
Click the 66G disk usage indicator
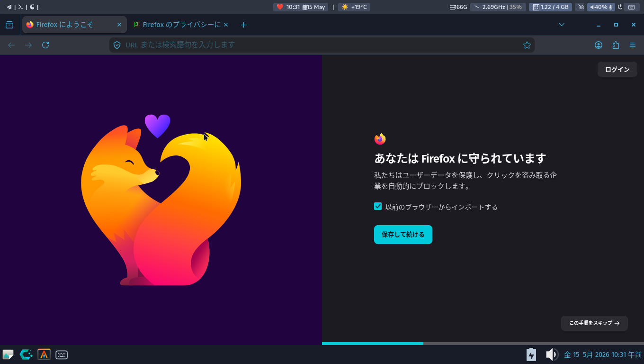pos(458,7)
